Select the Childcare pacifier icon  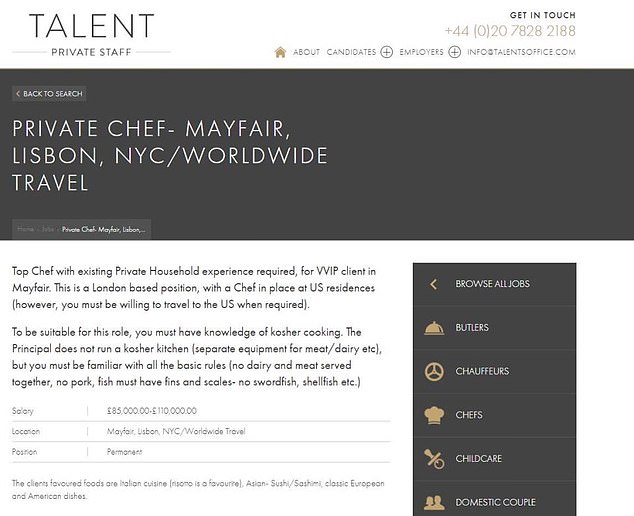coord(434,459)
